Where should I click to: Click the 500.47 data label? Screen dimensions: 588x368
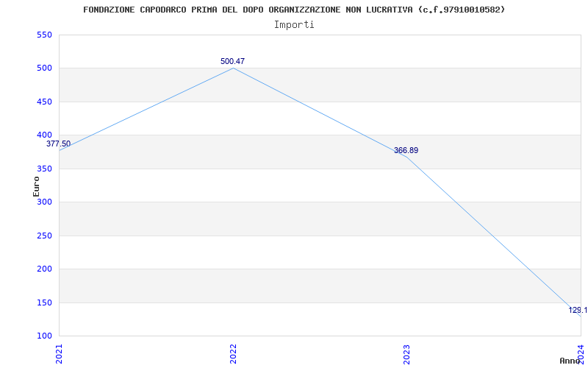coord(232,61)
